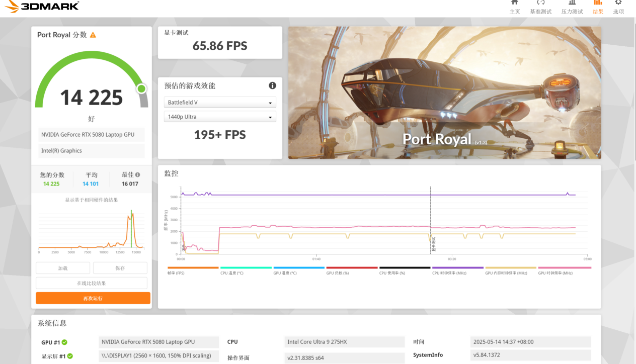Click the best score 16 017
Image resolution: width=636 pixels, height=364 pixels.
click(130, 184)
